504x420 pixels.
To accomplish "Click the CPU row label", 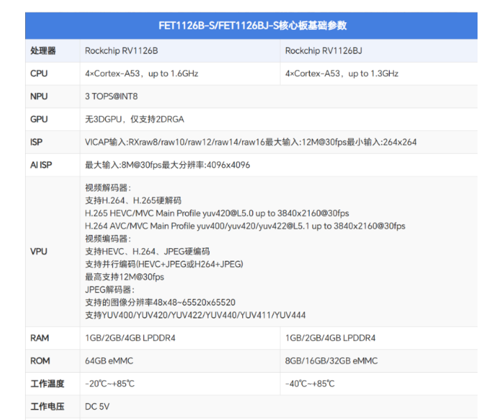I will [39, 74].
